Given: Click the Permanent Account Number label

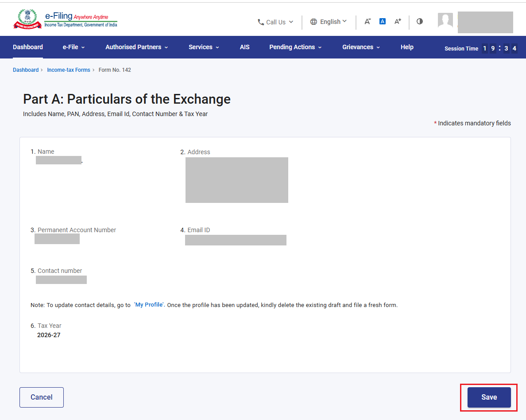Looking at the screenshot, I should (x=77, y=230).
